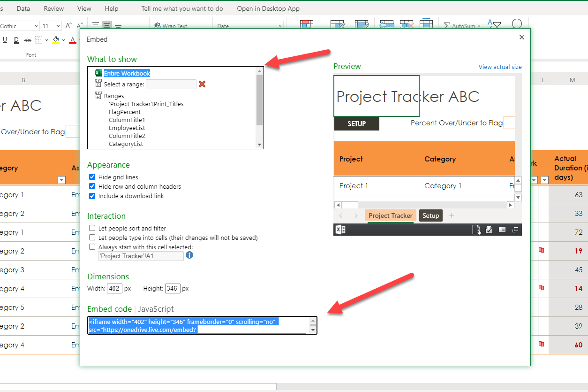Toggle Include a download link
The width and height of the screenshot is (588, 392).
(x=92, y=196)
